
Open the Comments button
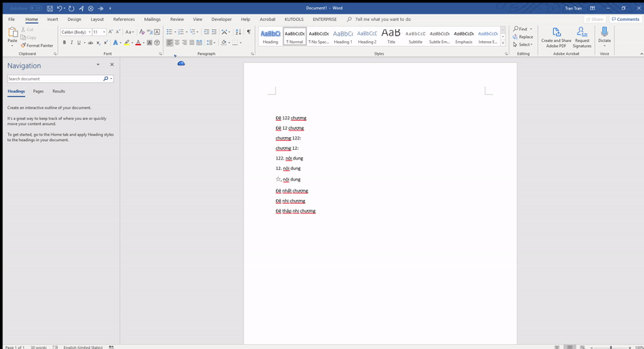625,19
